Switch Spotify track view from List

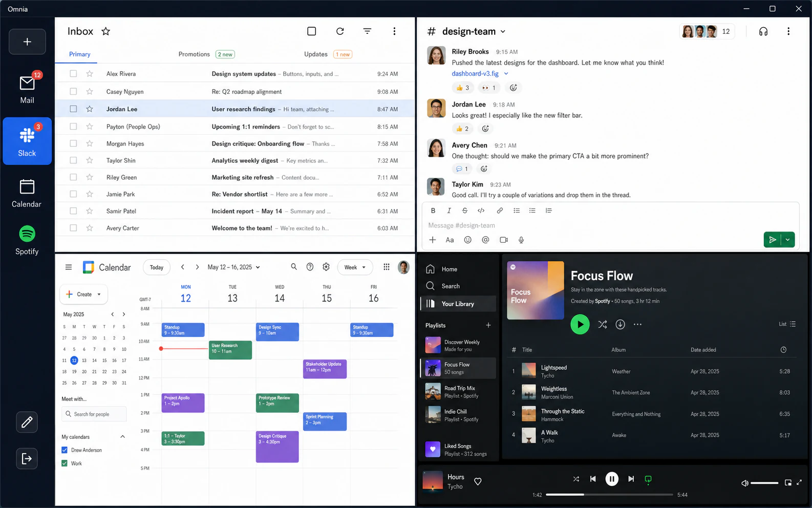[x=787, y=324]
